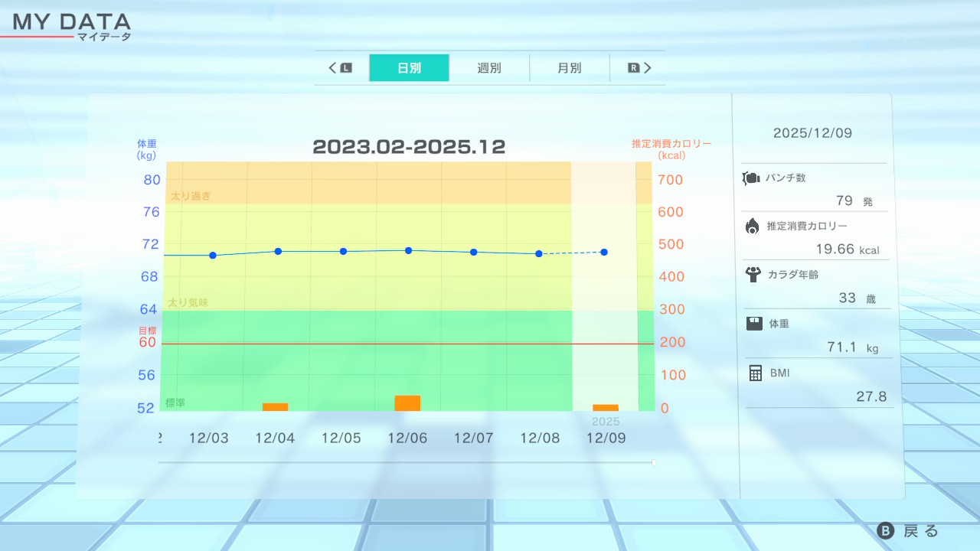This screenshot has width=980, height=551.
Task: Click the weight scale icon
Action: point(754,324)
